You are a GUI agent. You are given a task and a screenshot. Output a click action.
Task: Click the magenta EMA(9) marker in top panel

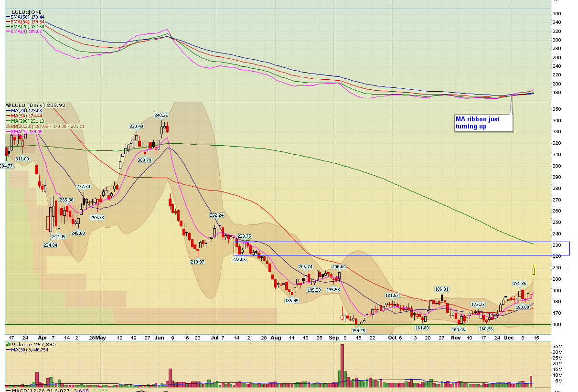pyautogui.click(x=9, y=31)
